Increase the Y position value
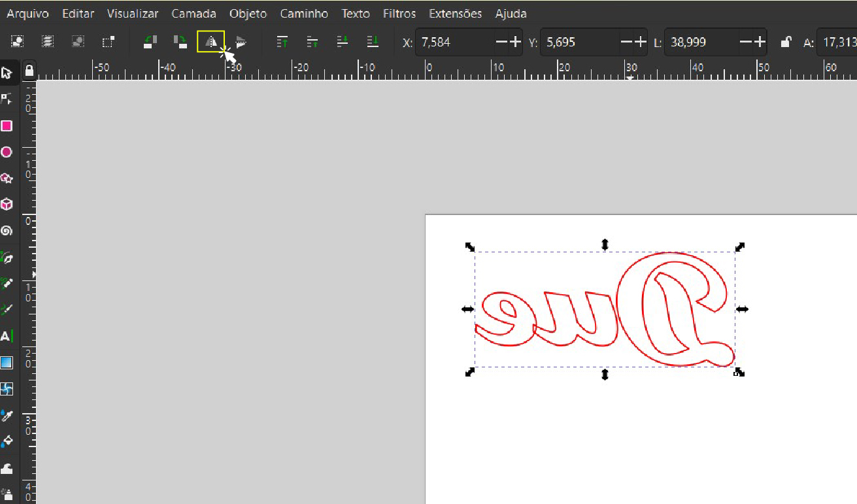Image resolution: width=857 pixels, height=504 pixels. coord(640,42)
